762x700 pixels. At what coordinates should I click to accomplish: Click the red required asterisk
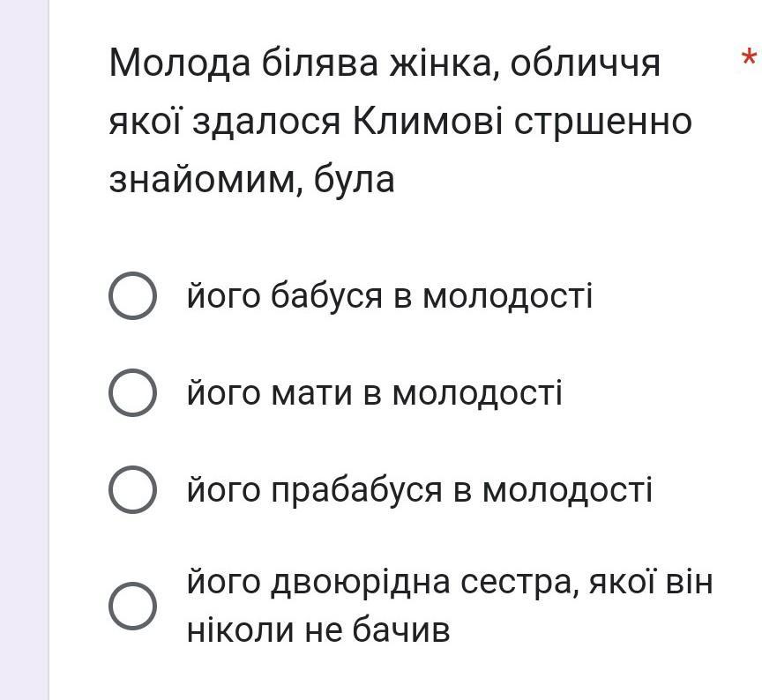pos(749,57)
